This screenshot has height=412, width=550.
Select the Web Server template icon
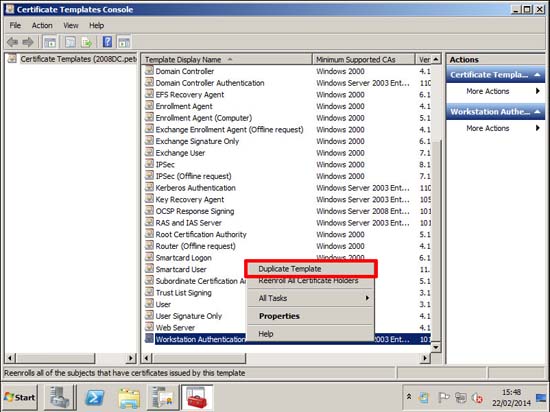149,327
